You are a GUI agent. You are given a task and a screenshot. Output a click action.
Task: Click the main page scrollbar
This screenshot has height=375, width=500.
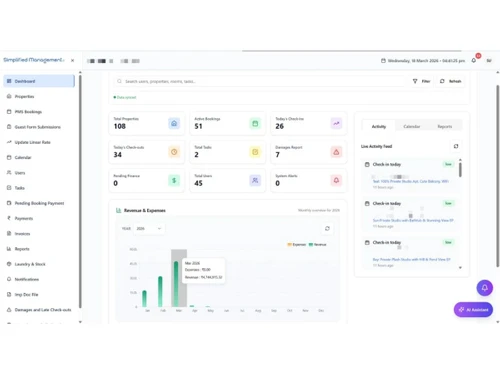click(x=498, y=176)
